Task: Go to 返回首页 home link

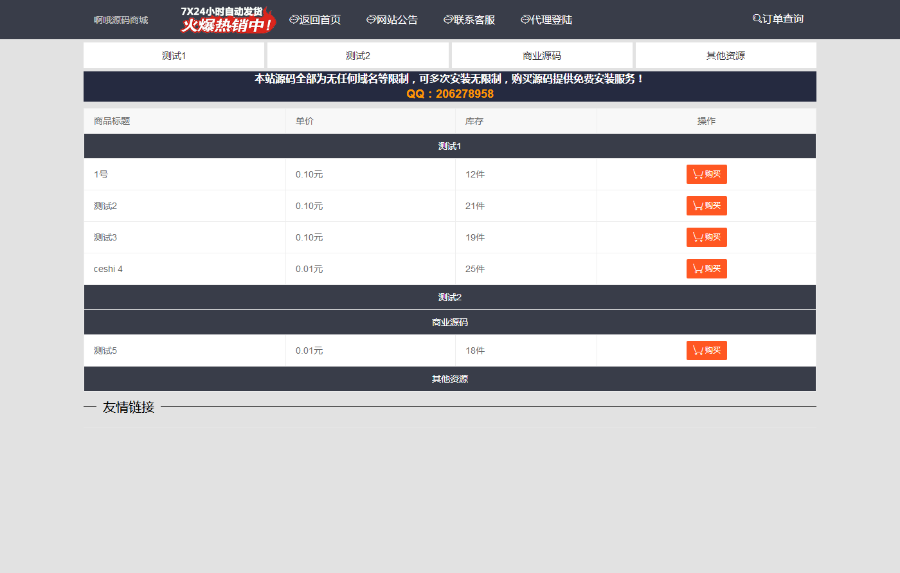Action: (315, 20)
